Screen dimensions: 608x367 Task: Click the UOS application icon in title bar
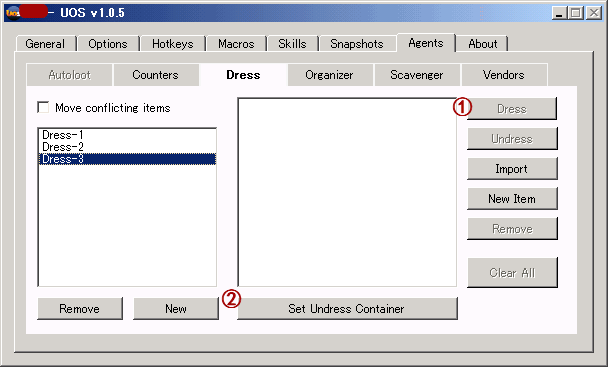coord(12,13)
